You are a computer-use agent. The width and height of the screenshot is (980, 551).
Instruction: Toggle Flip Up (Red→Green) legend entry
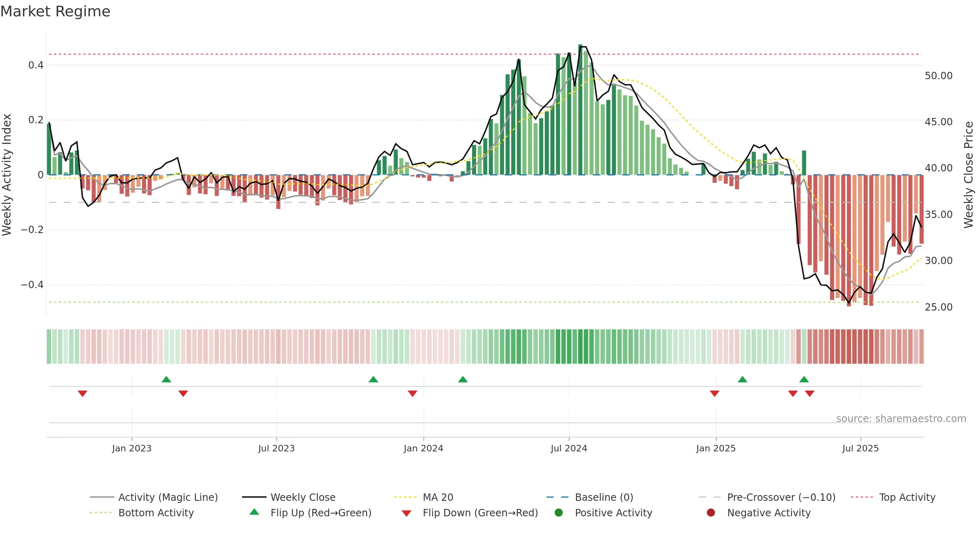point(310,513)
